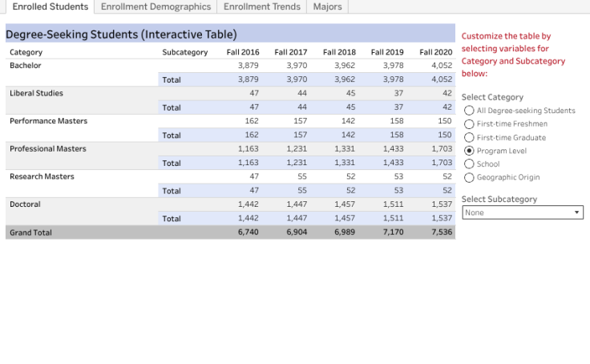Choose the First-time Freshmen radio button
This screenshot has width=590, height=364.
[x=470, y=124]
